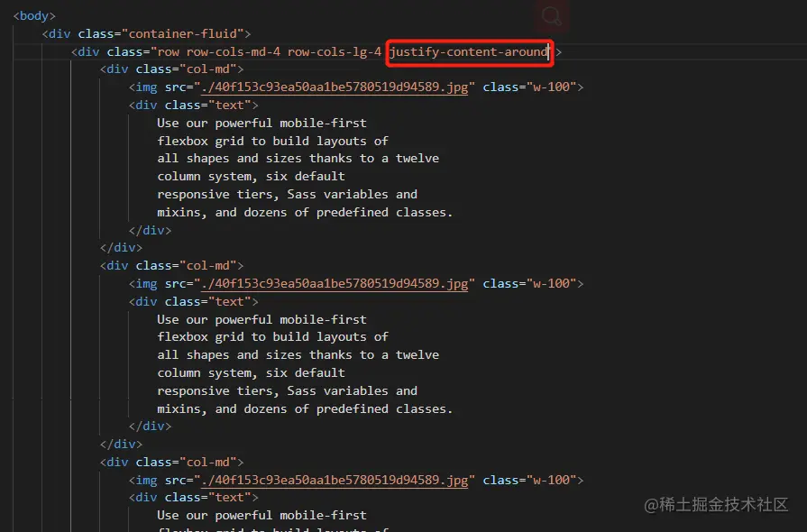
Task: Click the image path in the second img tag
Action: click(x=335, y=283)
